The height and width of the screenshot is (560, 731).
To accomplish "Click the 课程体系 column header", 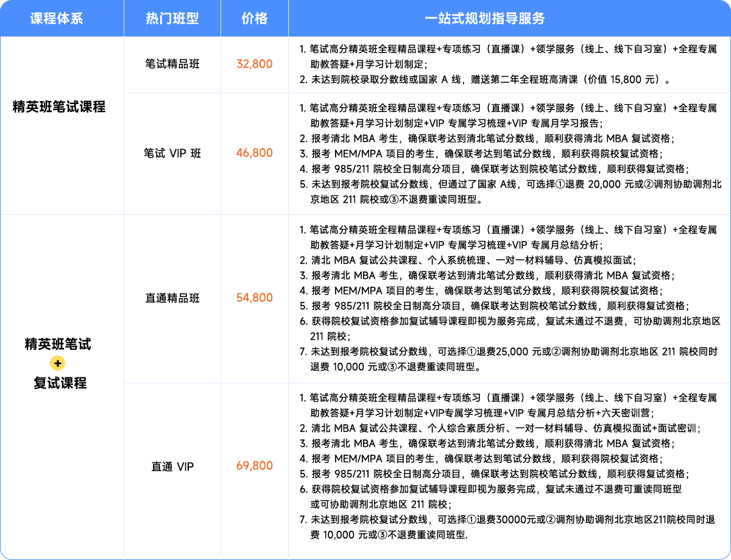I will coord(57,18).
